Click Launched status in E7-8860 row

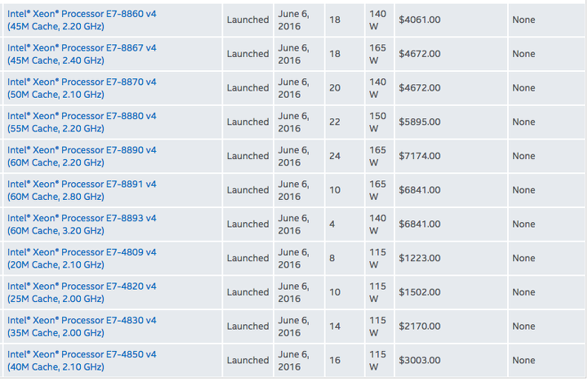(248, 20)
